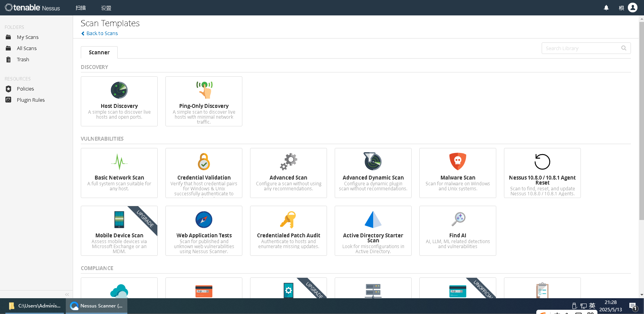
Task: Select the Policies shield icon
Action: (8, 89)
